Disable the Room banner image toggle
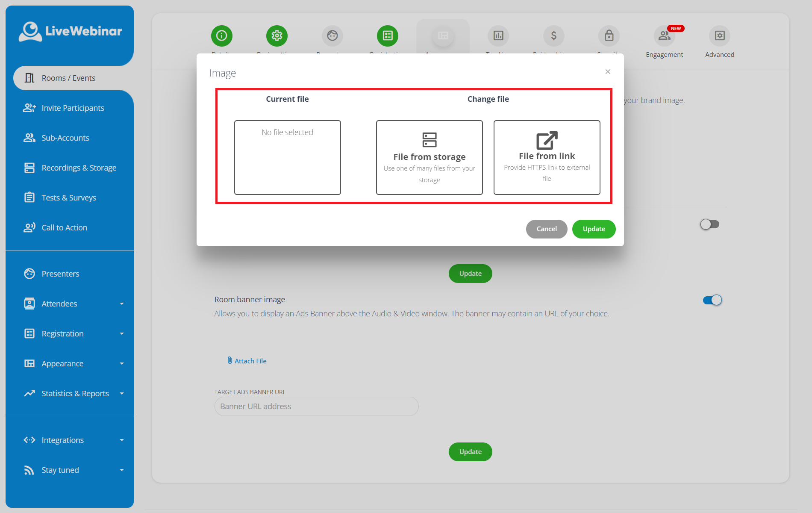 click(x=712, y=300)
